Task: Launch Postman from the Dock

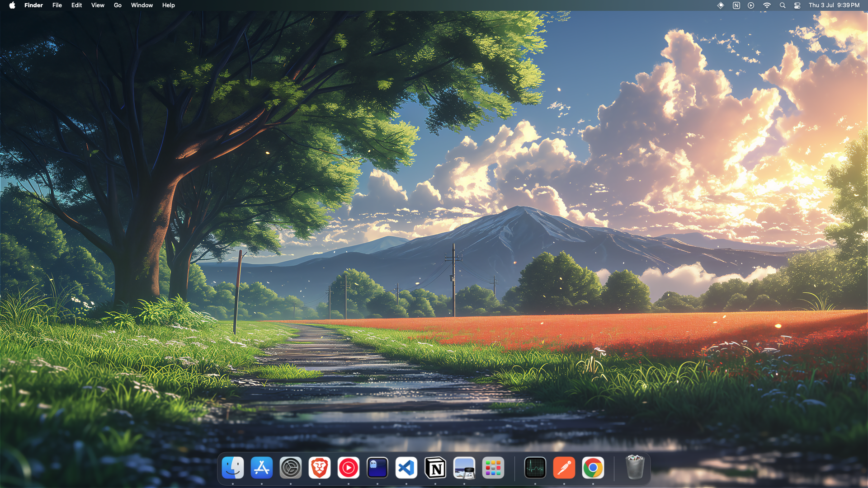Action: pos(565,468)
